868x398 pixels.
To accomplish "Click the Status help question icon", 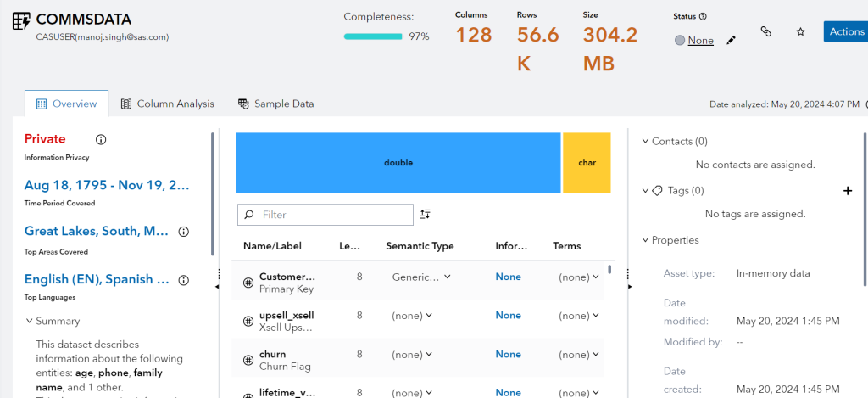I will tap(703, 17).
